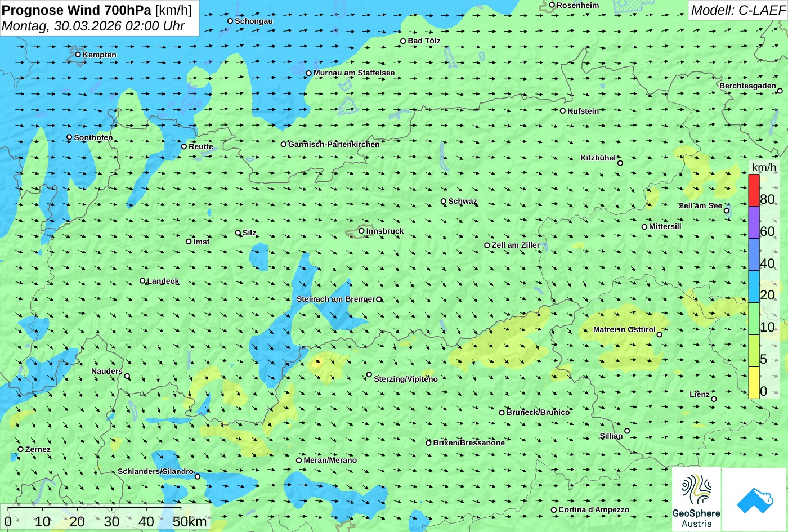The image size is (788, 532).
Task: Select the Cortina d'Ampezzo marker
Action: click(x=554, y=510)
